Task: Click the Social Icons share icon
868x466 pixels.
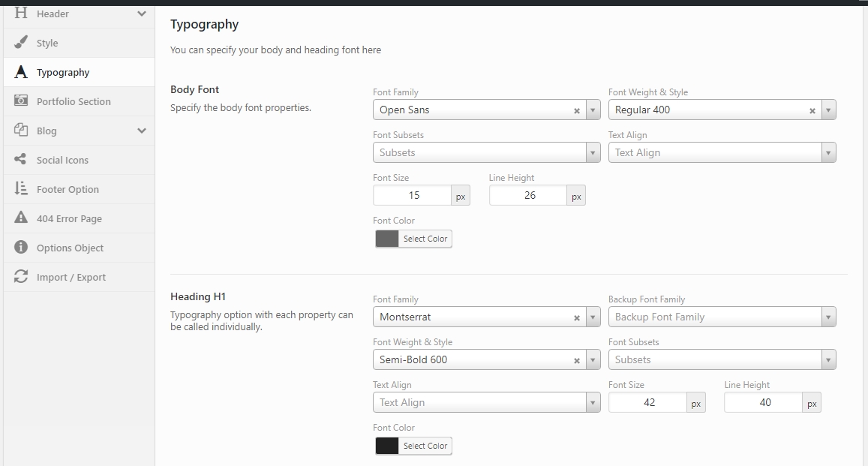Action: (x=20, y=159)
